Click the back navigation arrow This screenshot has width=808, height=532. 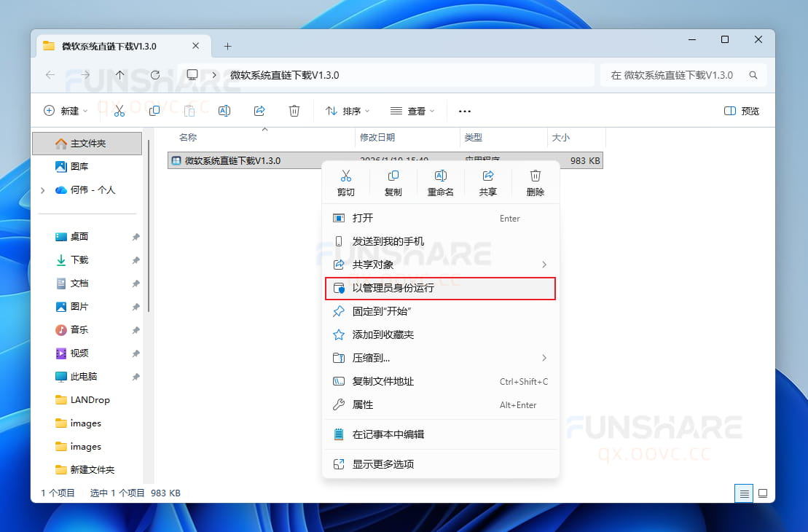pyautogui.click(x=50, y=74)
